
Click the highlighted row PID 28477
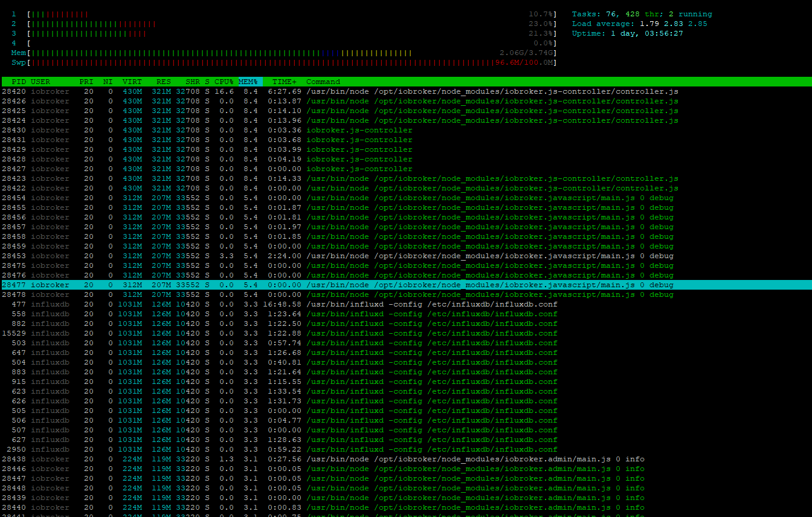click(406, 285)
